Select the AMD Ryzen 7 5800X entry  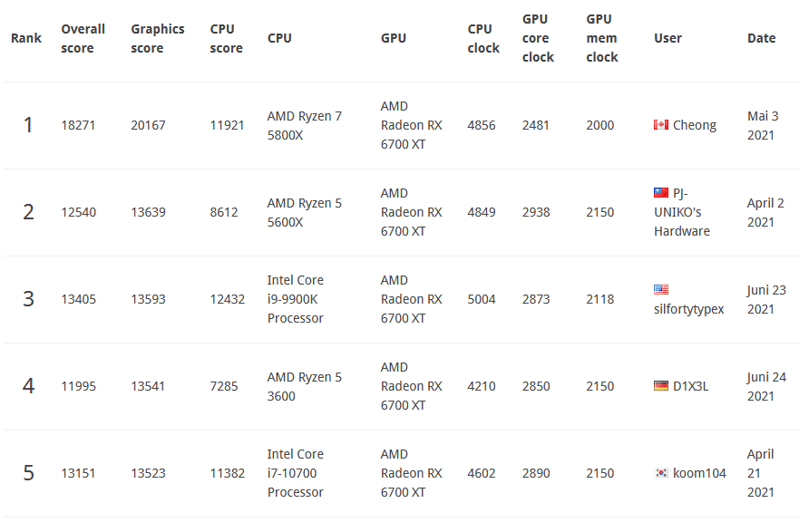pos(305,125)
